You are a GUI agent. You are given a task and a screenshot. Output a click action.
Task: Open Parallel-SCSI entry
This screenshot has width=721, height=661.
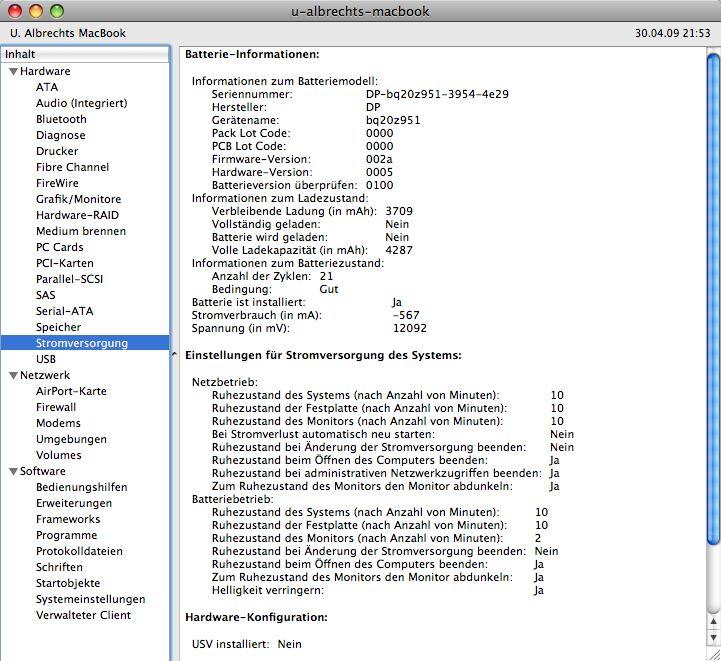pos(69,279)
